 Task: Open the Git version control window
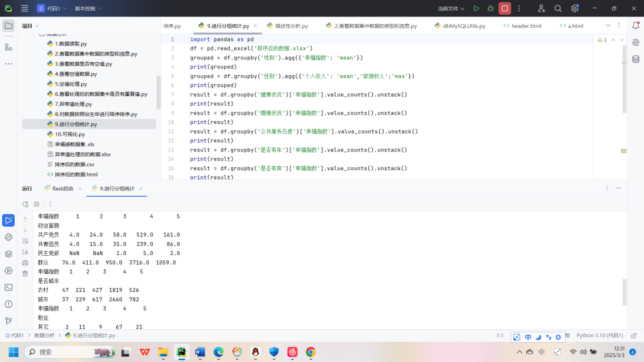[x=8, y=321]
